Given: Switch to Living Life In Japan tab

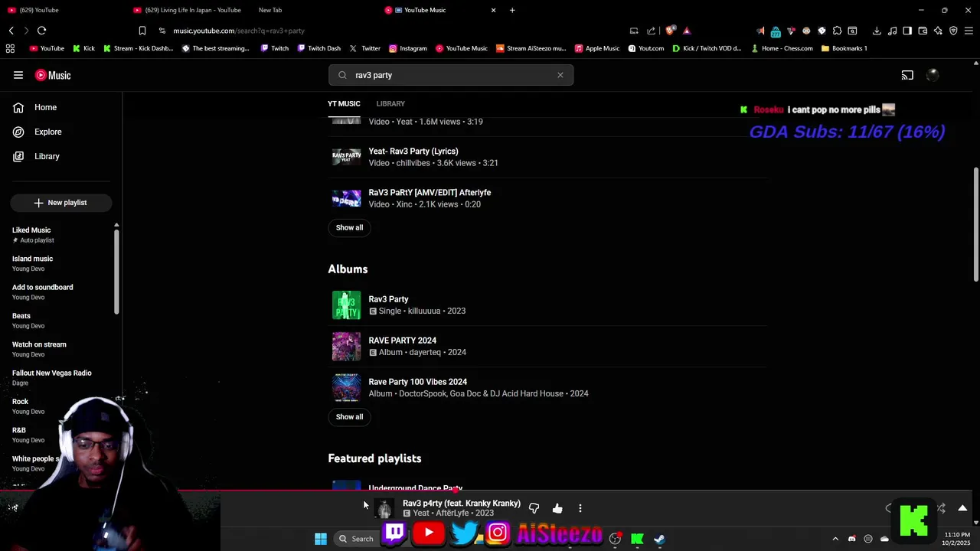Looking at the screenshot, I should 188,10.
